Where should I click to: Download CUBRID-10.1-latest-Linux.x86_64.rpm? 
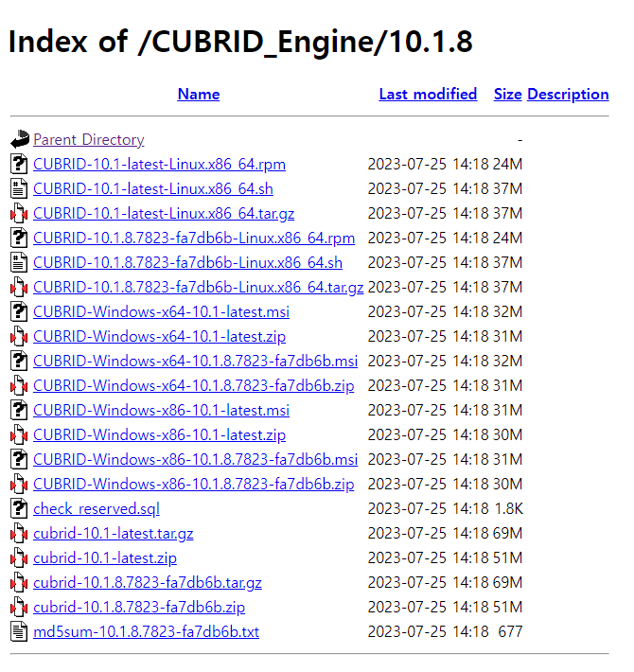[159, 164]
